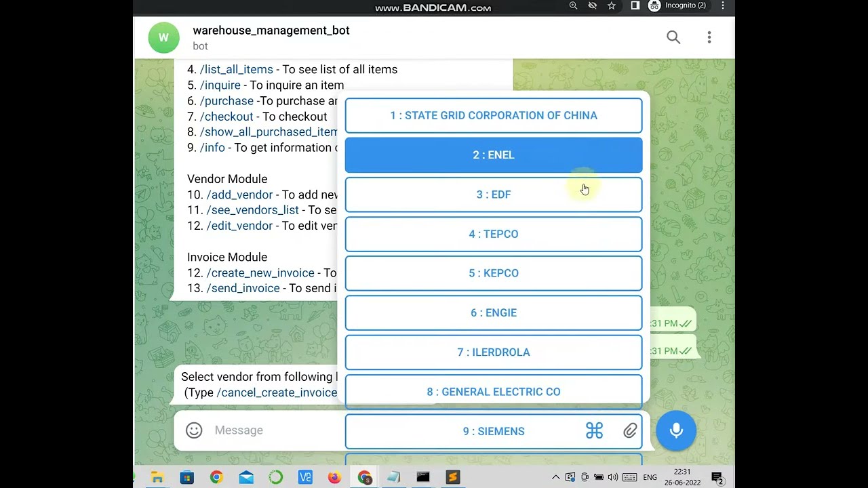Open the warehouse_management_bot chat title
This screenshot has height=488, width=868.
(x=271, y=30)
